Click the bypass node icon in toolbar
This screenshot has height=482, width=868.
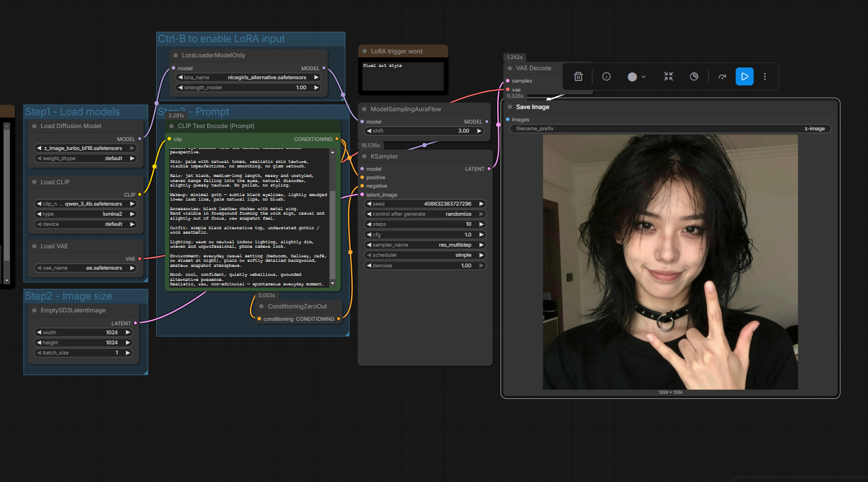[694, 76]
